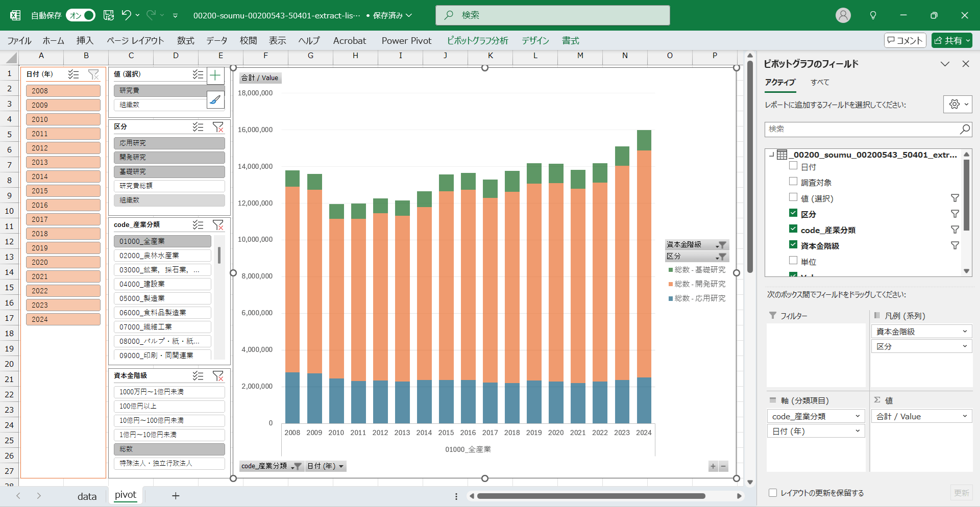The height and width of the screenshot is (507, 980).
Task: Clear filter on 区分 slicer
Action: 218,127
